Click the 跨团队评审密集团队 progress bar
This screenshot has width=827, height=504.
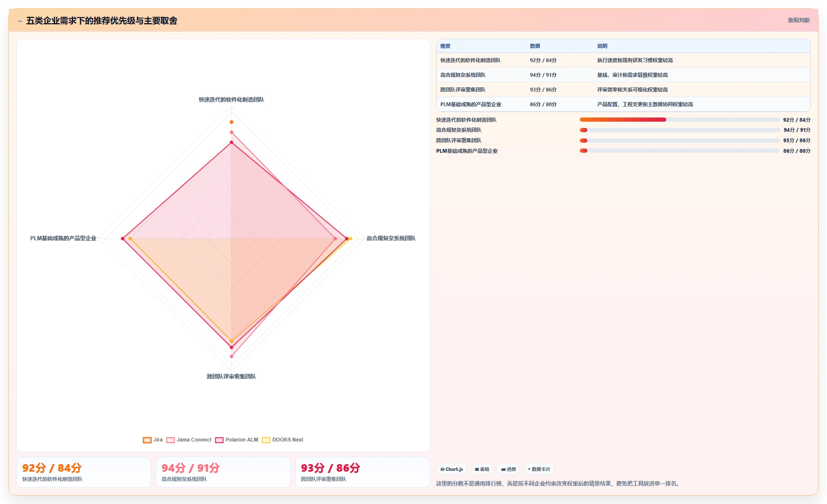[679, 141]
